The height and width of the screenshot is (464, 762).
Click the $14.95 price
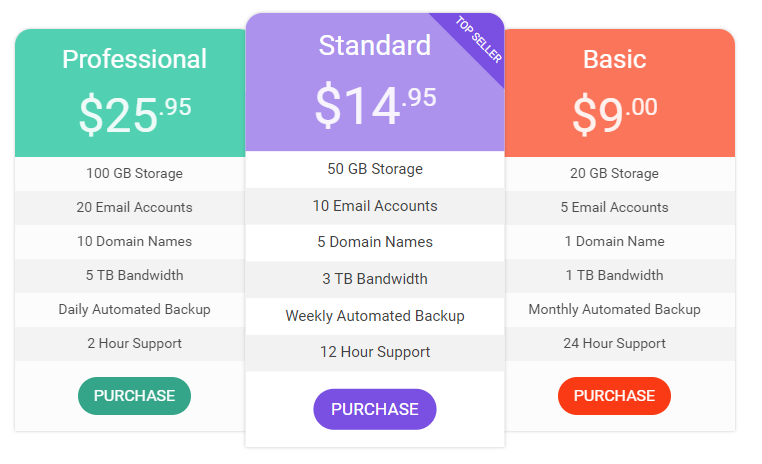(x=375, y=103)
